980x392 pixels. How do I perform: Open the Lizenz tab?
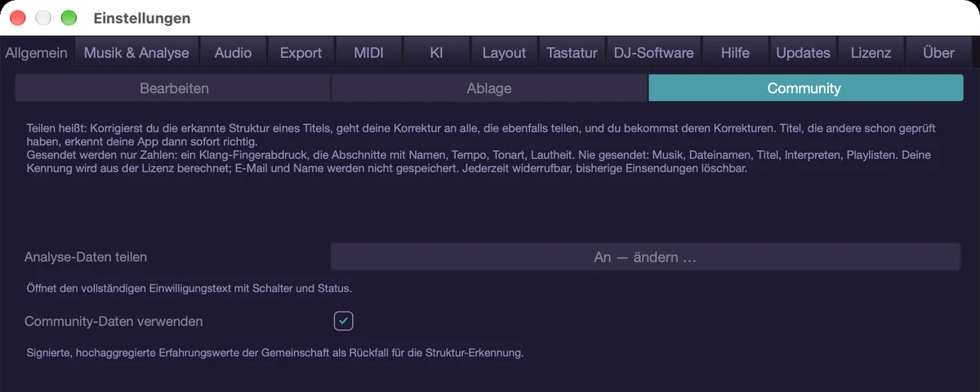point(871,52)
